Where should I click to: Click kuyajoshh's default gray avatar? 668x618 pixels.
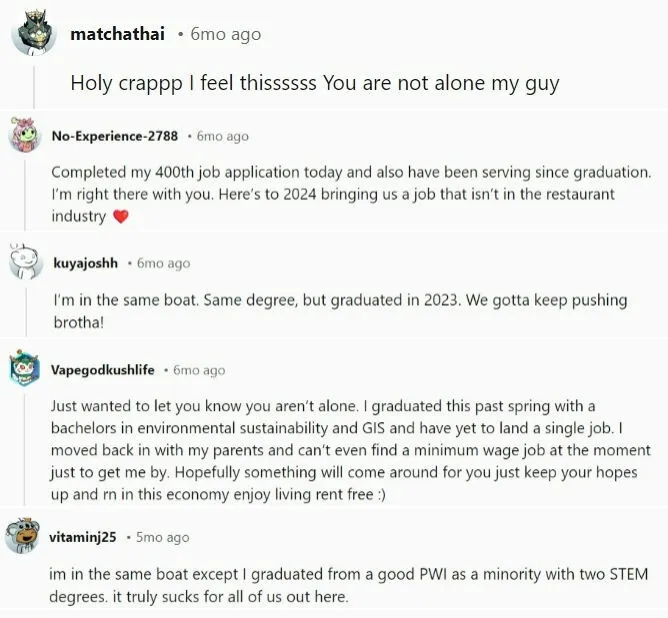click(25, 263)
